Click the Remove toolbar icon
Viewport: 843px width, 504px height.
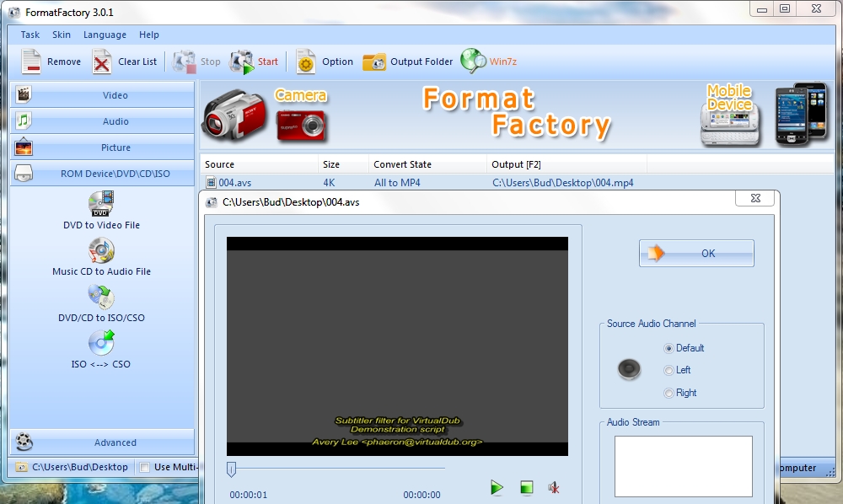(31, 62)
